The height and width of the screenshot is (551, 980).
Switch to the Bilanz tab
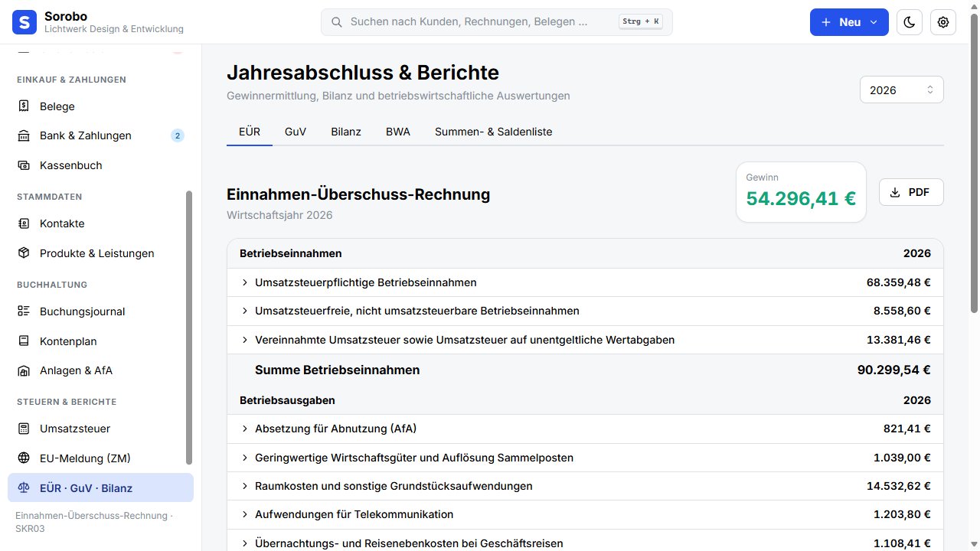click(x=346, y=132)
